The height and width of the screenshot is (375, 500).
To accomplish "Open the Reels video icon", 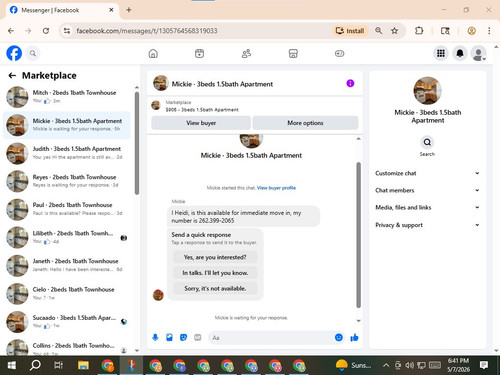I will pos(199,53).
